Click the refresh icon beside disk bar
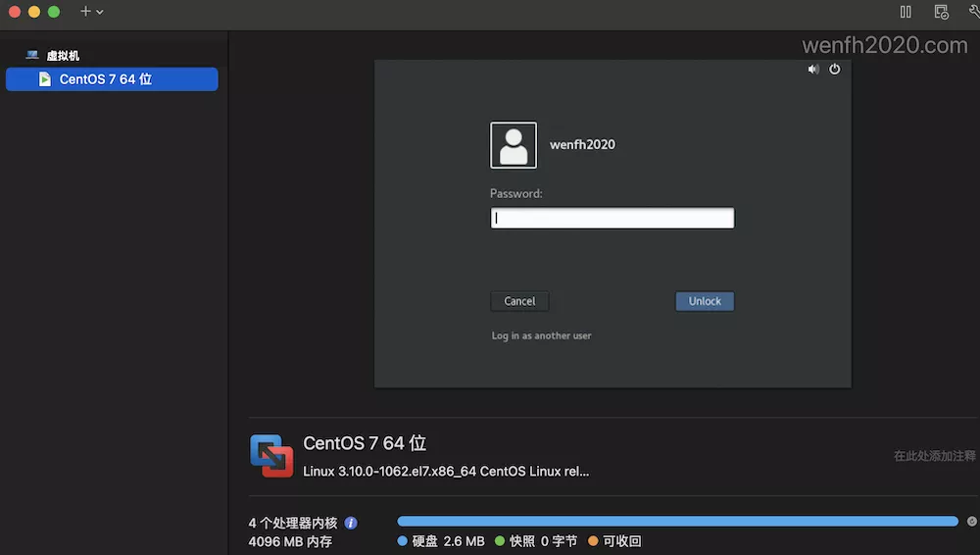 click(971, 522)
